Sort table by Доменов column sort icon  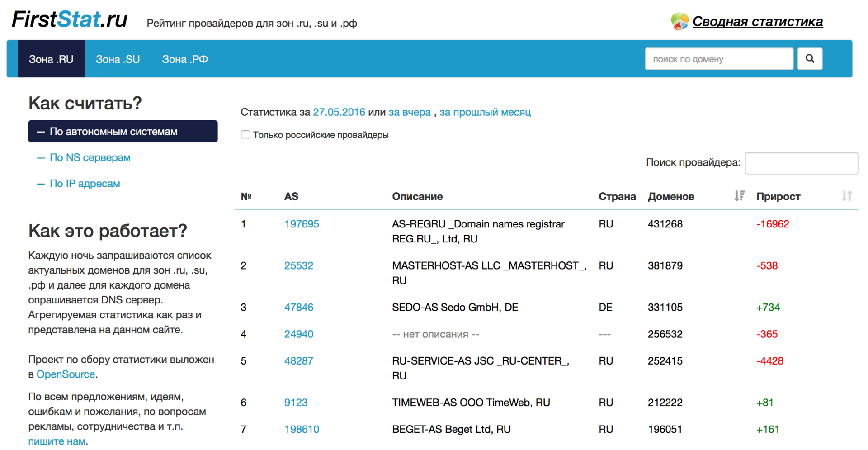pyautogui.click(x=739, y=196)
